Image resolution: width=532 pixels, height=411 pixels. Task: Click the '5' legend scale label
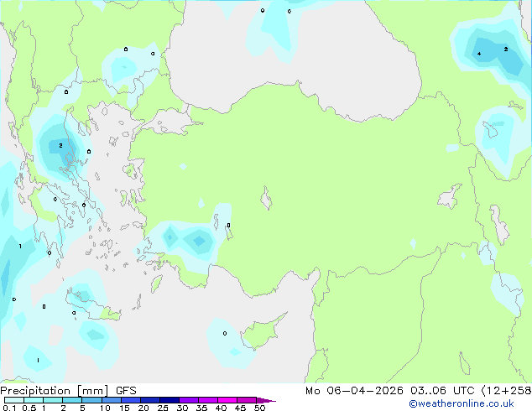coord(82,408)
